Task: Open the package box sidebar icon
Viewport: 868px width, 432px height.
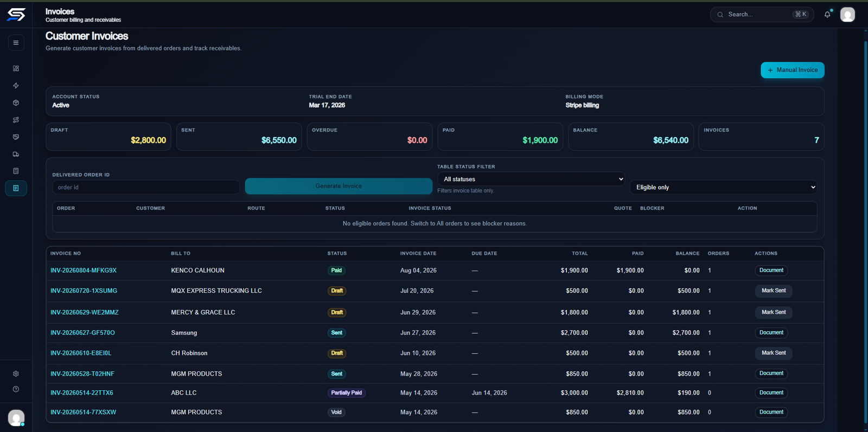Action: coord(16,102)
